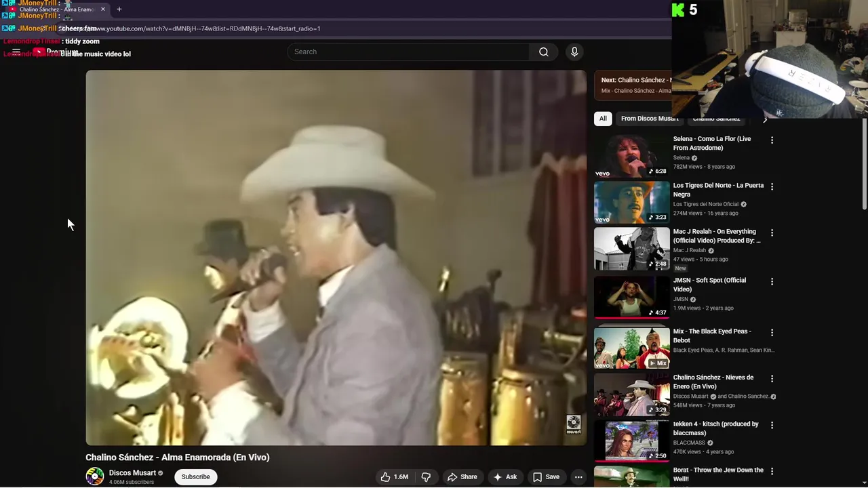This screenshot has height=488, width=868.
Task: Open Borat video thumbnail
Action: [x=632, y=476]
